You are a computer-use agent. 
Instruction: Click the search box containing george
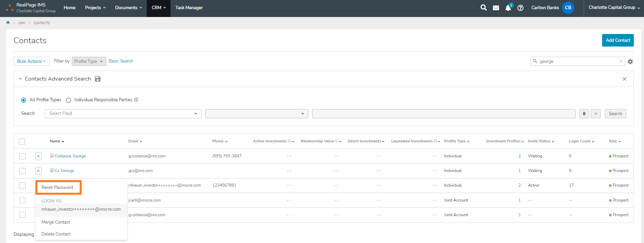point(577,61)
